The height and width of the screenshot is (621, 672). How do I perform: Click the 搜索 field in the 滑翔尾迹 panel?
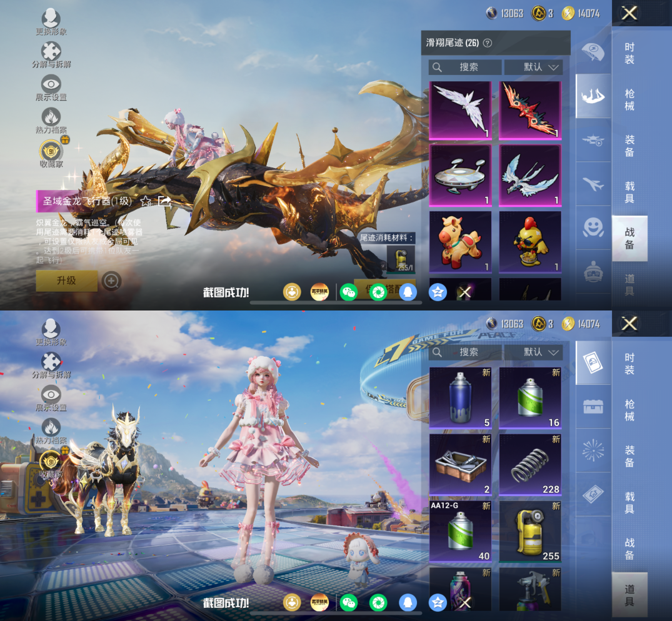point(465,67)
